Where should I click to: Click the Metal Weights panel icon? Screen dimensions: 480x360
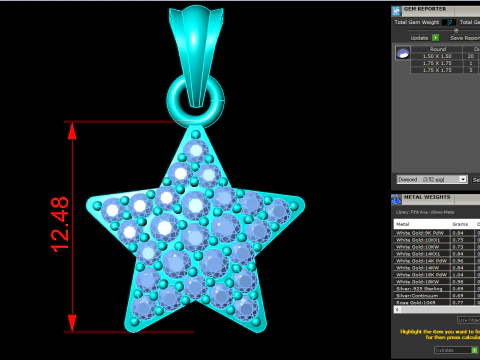pyautogui.click(x=396, y=199)
